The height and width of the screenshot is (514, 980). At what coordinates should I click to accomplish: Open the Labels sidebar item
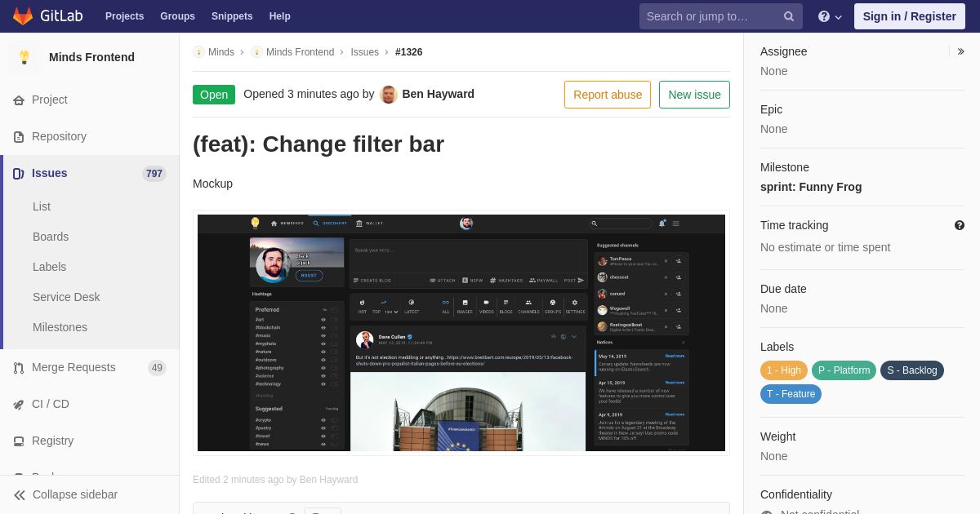[x=49, y=267]
